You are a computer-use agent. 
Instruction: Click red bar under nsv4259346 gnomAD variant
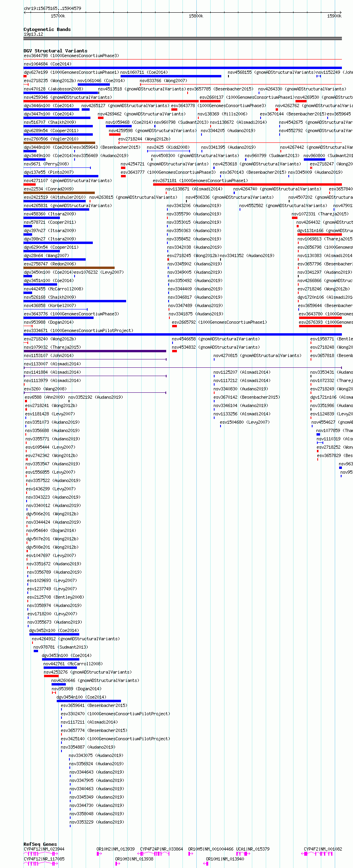click(111, 101)
